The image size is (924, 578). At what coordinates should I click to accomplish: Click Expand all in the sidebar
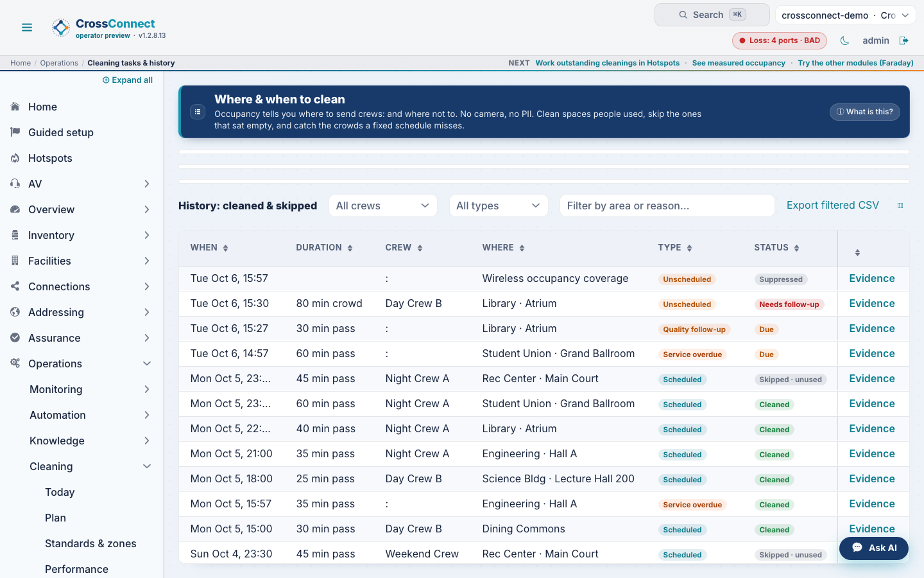[128, 80]
